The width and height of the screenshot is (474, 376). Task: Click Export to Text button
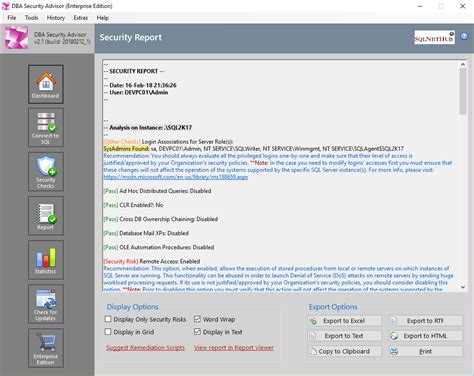pos(344,336)
